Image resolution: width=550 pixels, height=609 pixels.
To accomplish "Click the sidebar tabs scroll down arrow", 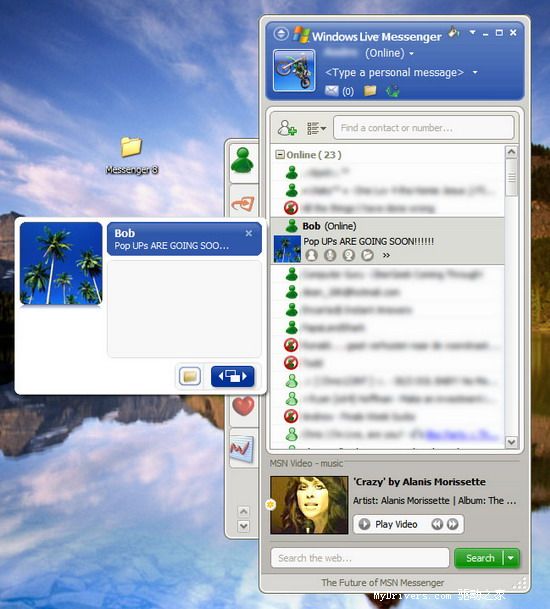I will [244, 526].
